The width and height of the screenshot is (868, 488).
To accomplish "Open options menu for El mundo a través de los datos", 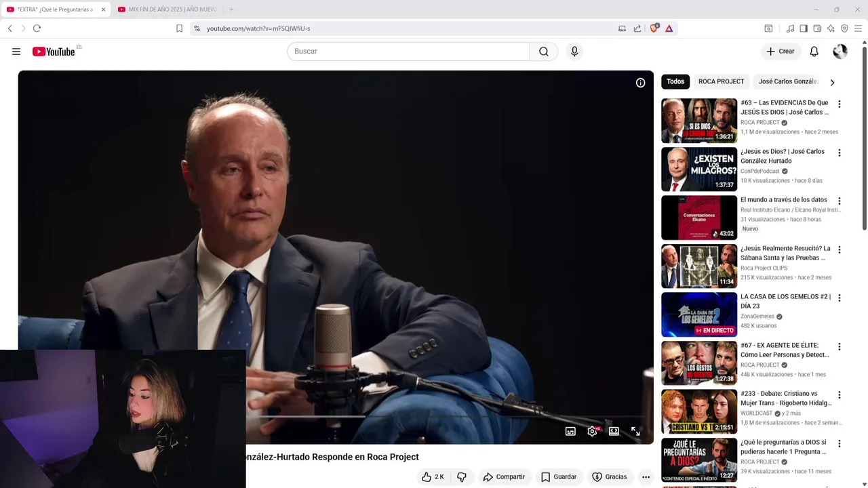I will coord(839,201).
